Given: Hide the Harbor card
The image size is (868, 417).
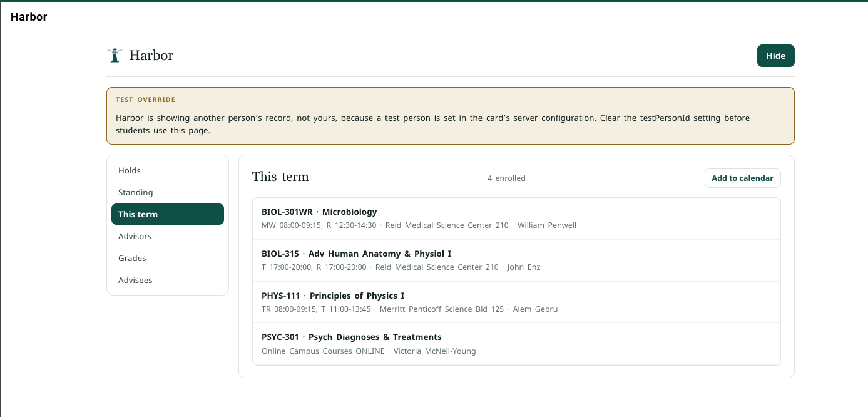Looking at the screenshot, I should (x=775, y=56).
